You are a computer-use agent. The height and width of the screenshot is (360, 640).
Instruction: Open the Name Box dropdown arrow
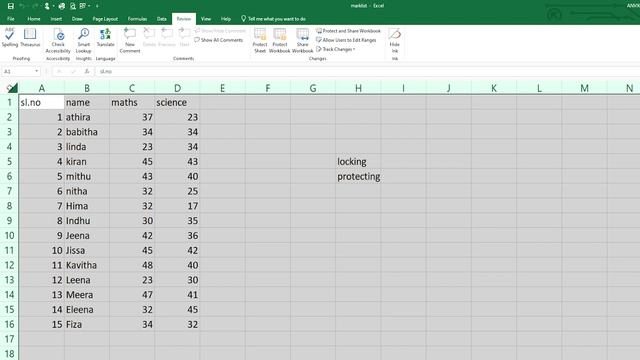click(36, 71)
